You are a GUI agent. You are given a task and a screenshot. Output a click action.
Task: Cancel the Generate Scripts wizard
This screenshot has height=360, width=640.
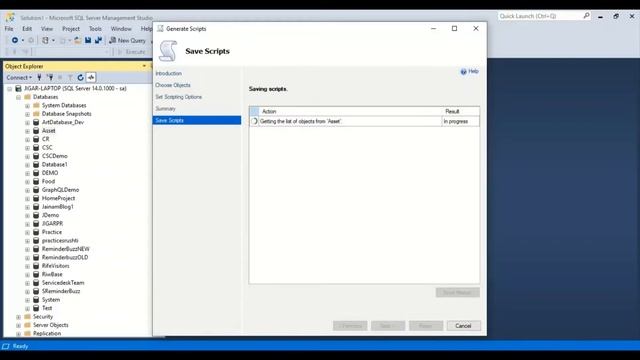click(463, 326)
